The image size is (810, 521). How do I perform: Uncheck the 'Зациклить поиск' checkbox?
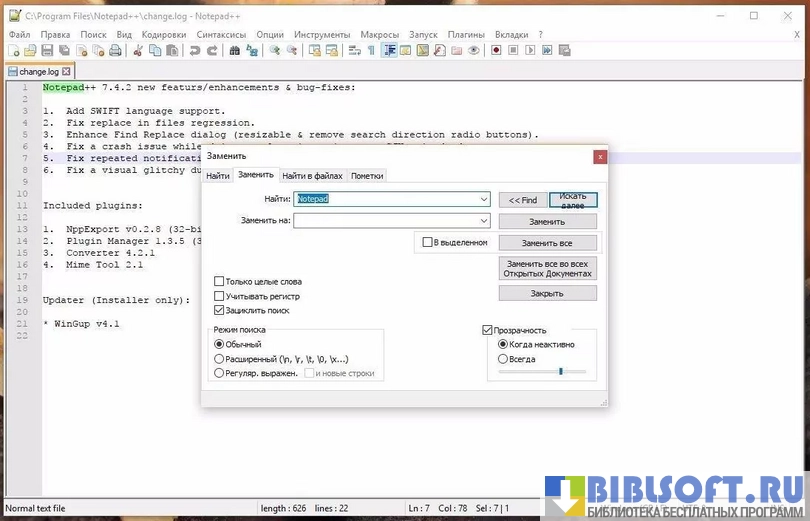(x=219, y=311)
